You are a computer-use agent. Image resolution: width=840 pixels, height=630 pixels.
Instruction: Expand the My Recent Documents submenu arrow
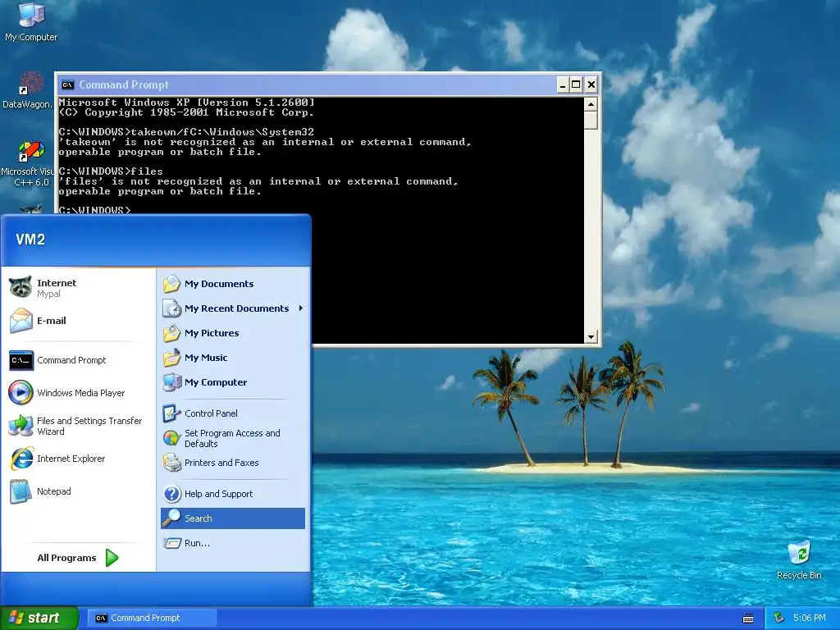300,308
